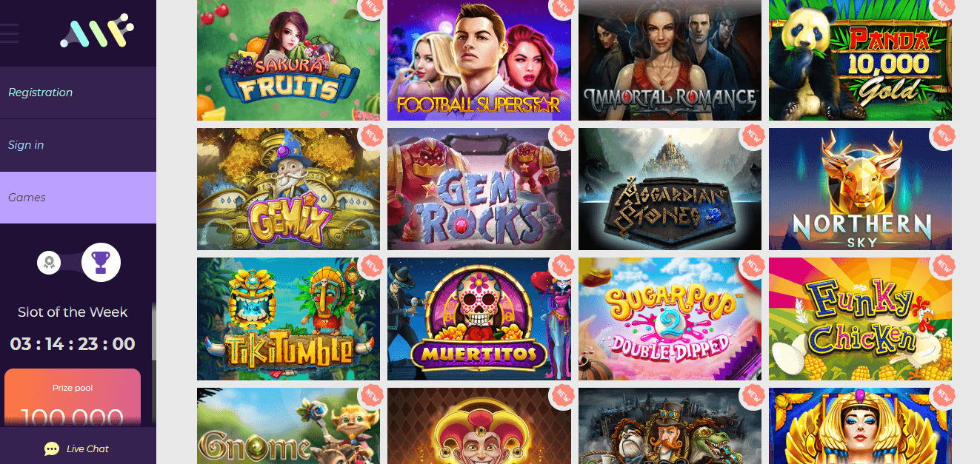Open the hamburger menu icon
This screenshot has height=464, width=980.
[x=9, y=33]
